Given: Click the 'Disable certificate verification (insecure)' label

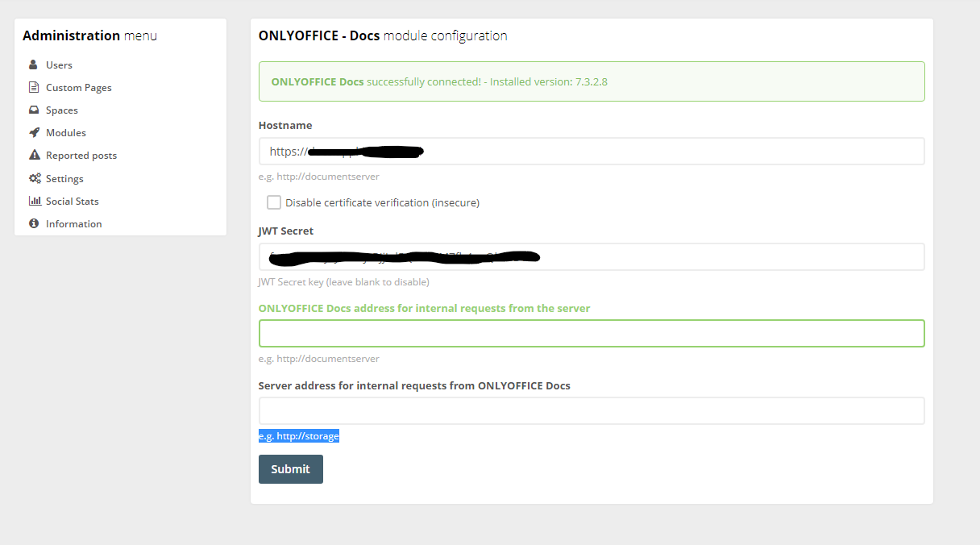Looking at the screenshot, I should point(382,202).
